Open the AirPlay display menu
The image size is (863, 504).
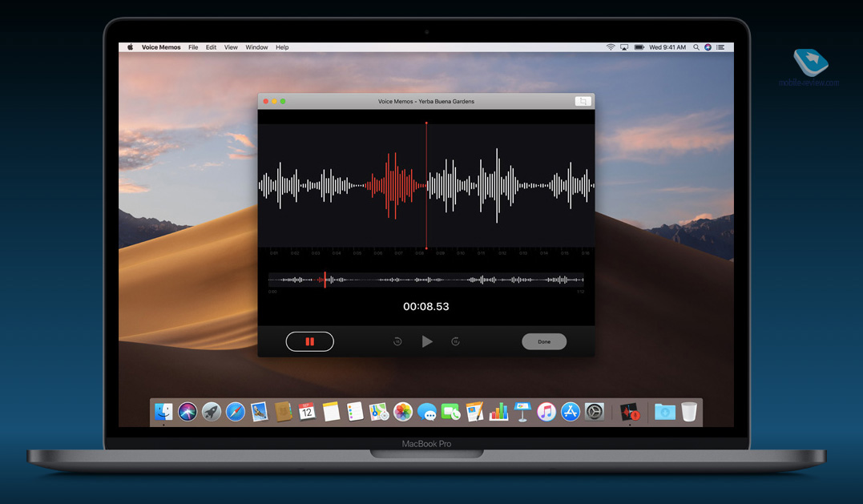coord(624,47)
